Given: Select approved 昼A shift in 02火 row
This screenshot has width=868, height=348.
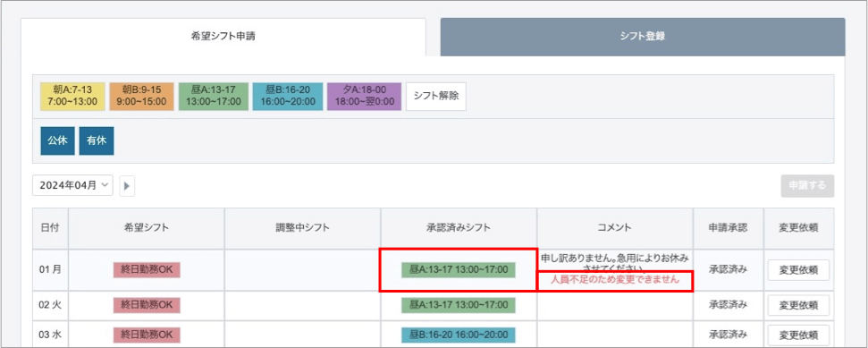Looking at the screenshot, I should (x=459, y=305).
